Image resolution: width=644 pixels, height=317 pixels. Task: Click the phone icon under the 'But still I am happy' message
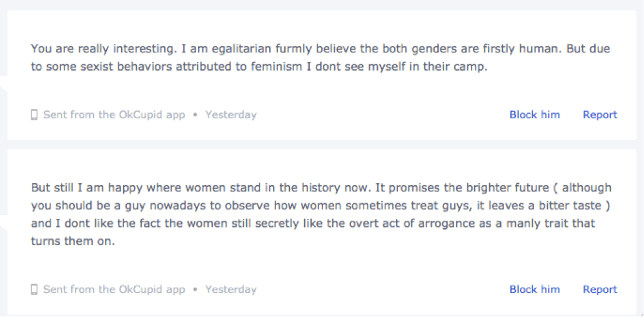click(34, 289)
